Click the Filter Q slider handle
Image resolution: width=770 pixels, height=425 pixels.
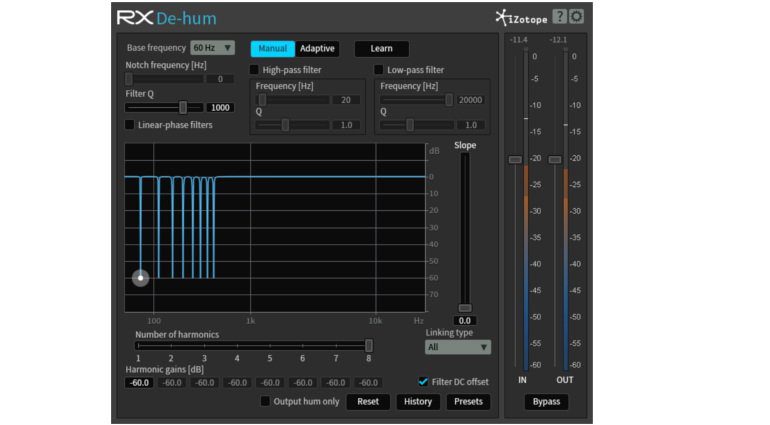pyautogui.click(x=183, y=107)
